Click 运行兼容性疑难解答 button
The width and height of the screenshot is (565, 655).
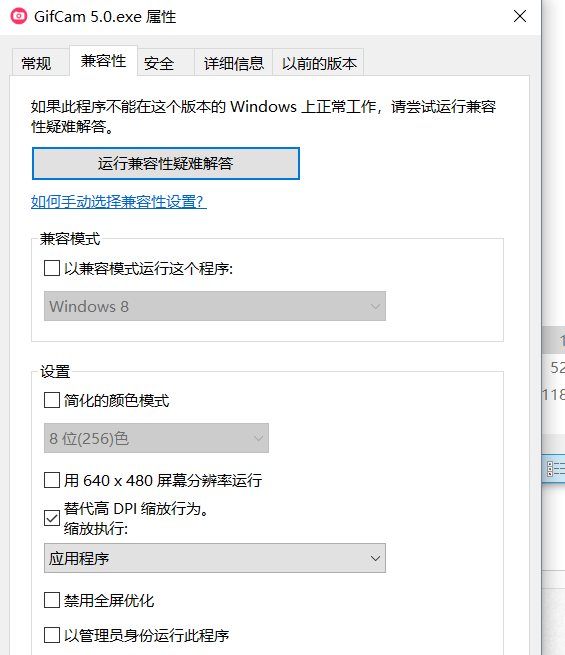pos(166,163)
